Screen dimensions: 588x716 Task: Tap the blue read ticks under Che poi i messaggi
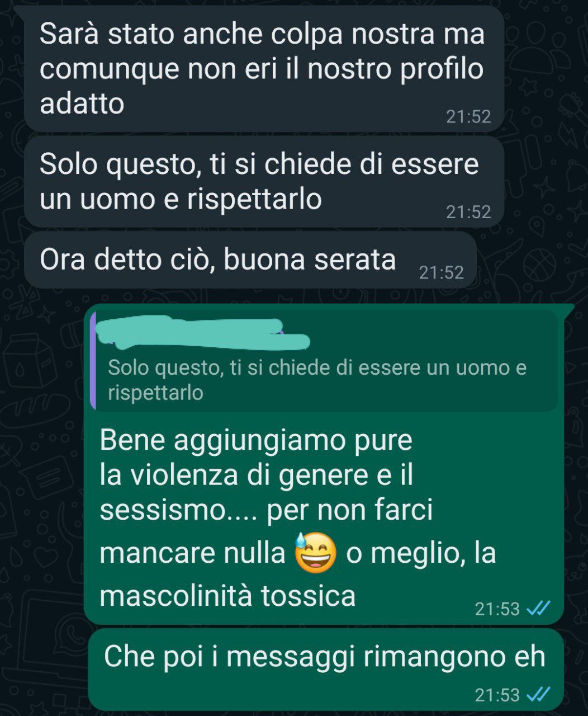point(539,694)
